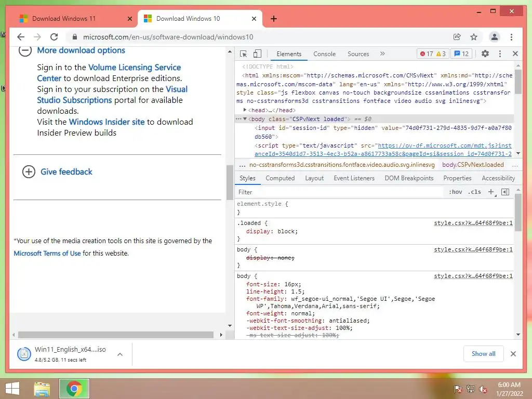The image size is (532, 399).
Task: Open the Microsoft Terms of Use link
Action: click(x=47, y=253)
